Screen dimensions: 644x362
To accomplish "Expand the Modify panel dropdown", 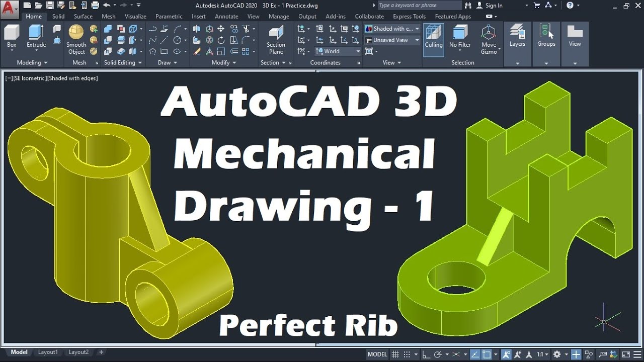I will (224, 62).
